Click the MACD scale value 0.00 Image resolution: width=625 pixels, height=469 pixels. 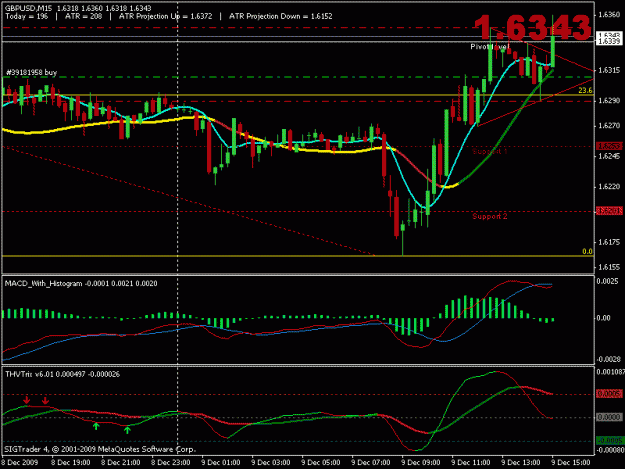tap(603, 318)
